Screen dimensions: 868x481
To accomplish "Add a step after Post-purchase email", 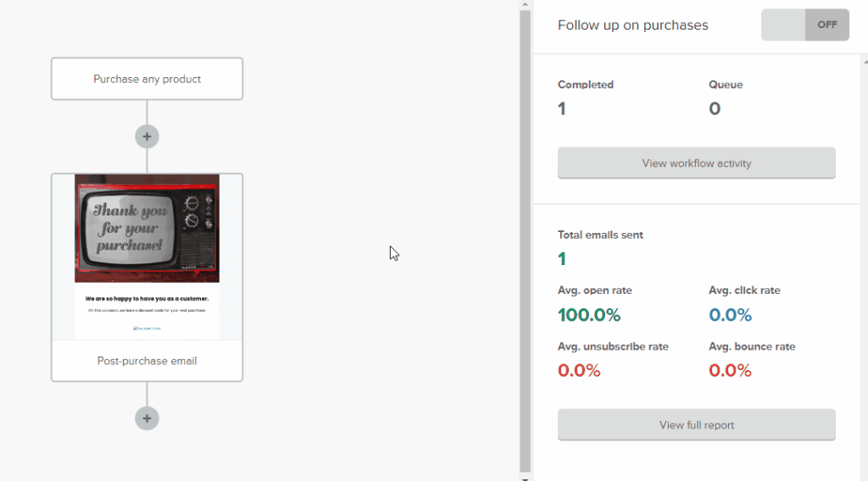I will click(147, 418).
